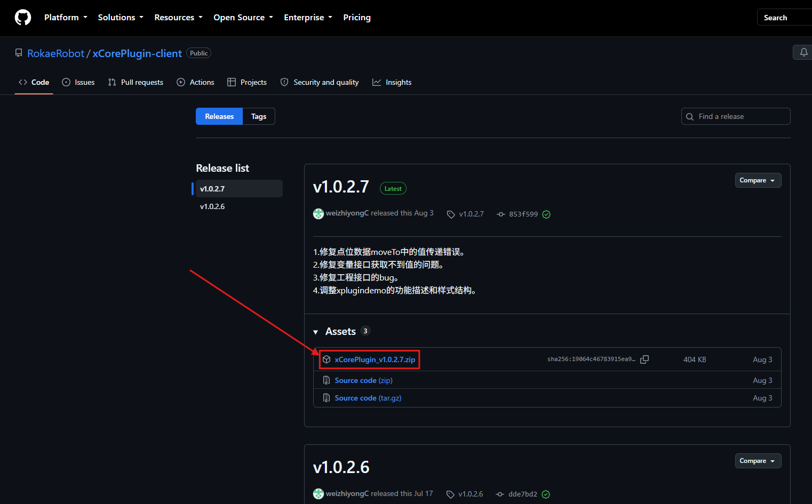
Task: Open the RokaeRobot owner link
Action: 55,53
